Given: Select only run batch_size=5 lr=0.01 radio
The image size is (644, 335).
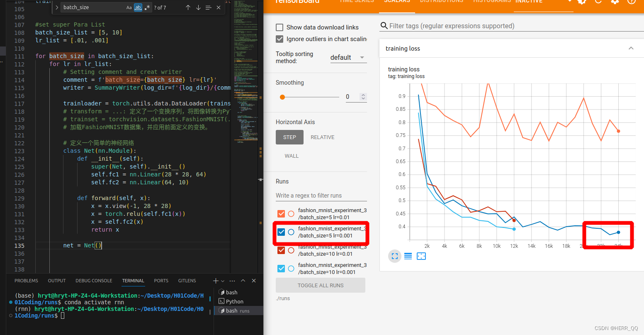Looking at the screenshot, I should coord(291,214).
